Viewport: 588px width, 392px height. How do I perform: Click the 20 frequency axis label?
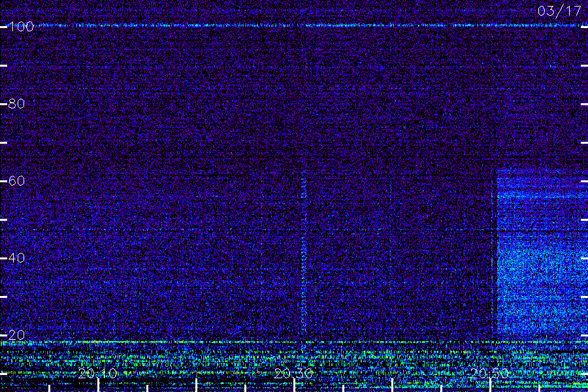point(16,335)
